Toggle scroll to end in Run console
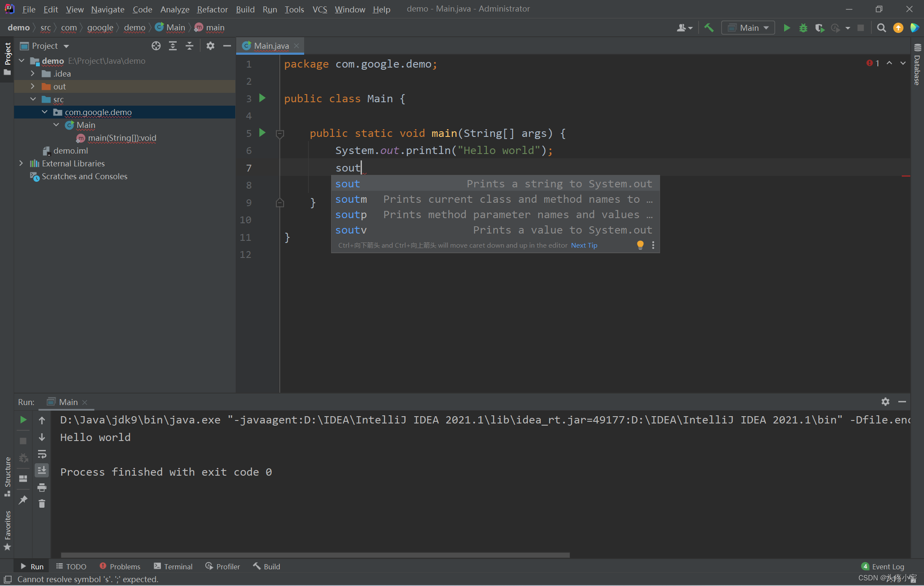This screenshot has height=586, width=924. (x=41, y=470)
